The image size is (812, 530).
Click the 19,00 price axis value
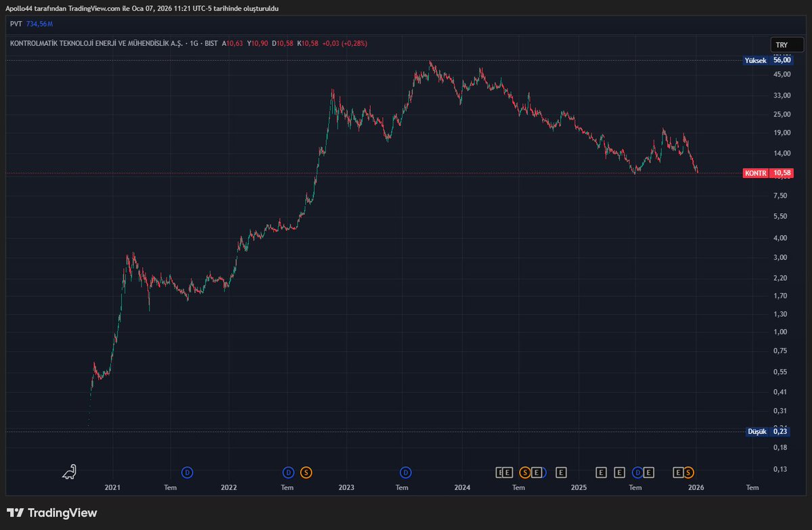[x=782, y=133]
